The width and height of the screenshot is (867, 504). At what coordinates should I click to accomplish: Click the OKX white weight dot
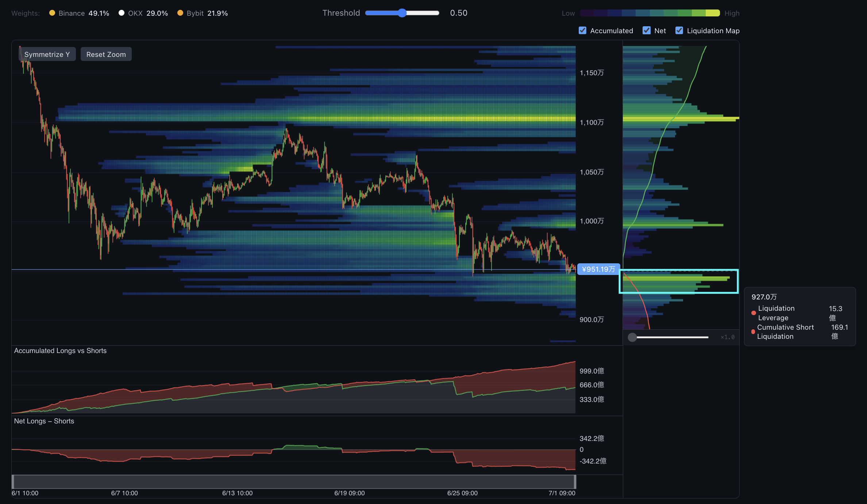[122, 13]
